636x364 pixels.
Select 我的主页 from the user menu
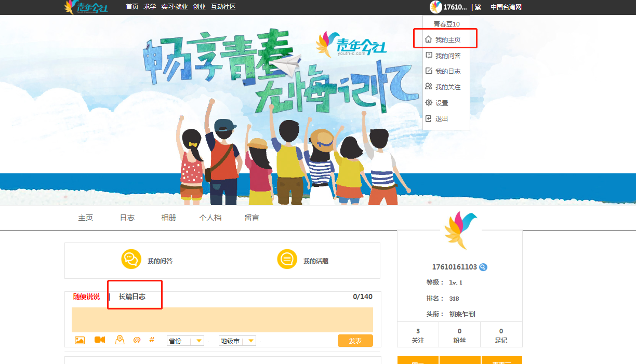point(447,40)
